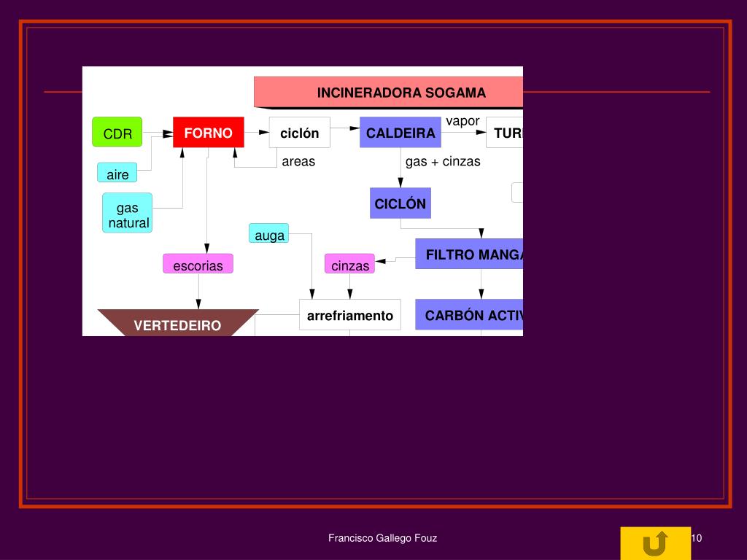Screen dimensions: 747x560
Task: Select the CALDEIRA block
Action: (x=400, y=132)
